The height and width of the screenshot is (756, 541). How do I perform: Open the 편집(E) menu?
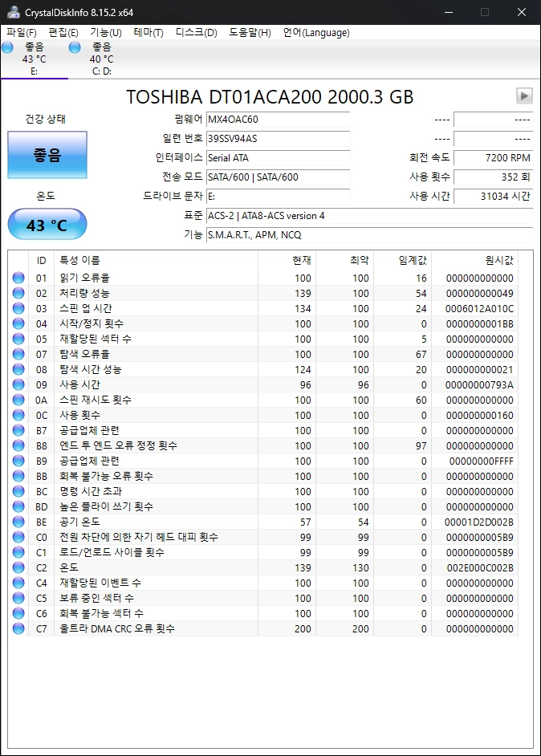click(x=63, y=32)
